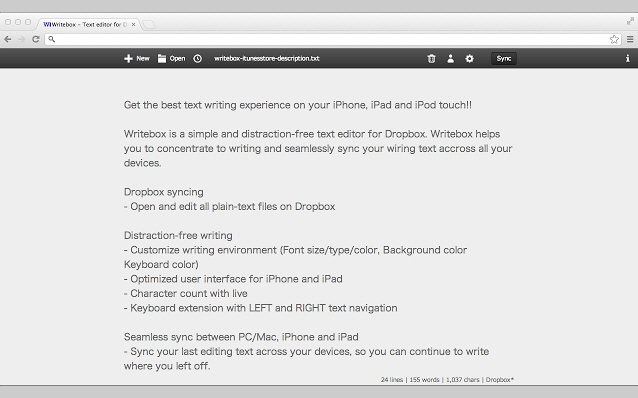Click '24 lines' in status bar
638x398 pixels.
(x=392, y=380)
